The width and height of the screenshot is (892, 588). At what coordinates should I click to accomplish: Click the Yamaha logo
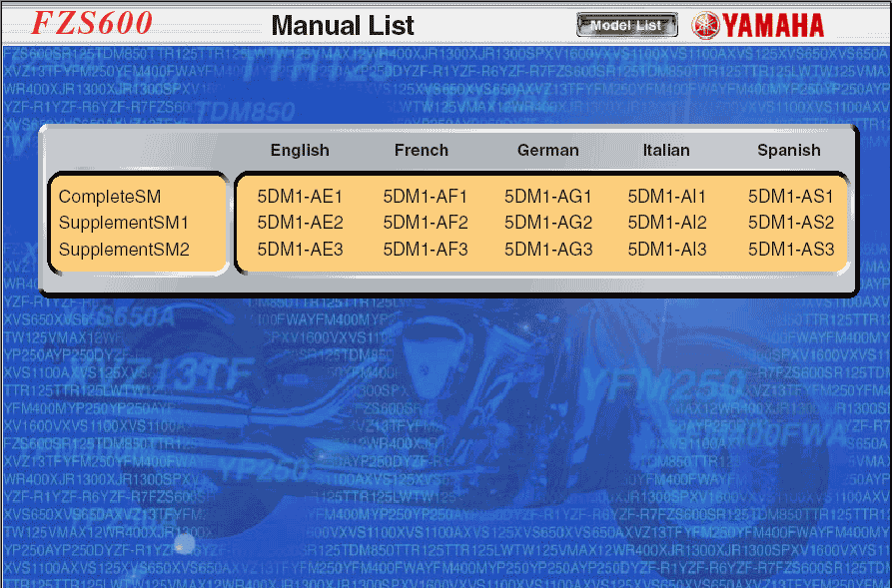click(759, 25)
